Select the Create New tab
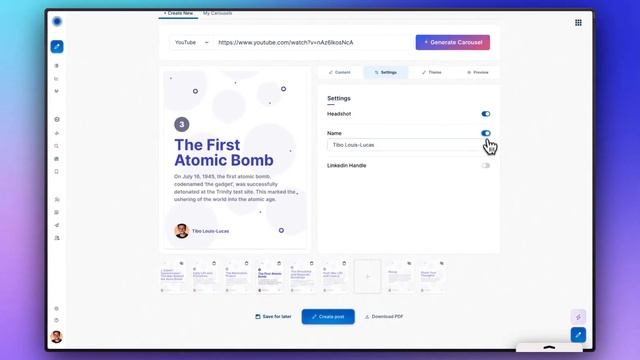Image resolution: width=640 pixels, height=360 pixels. 178,13
